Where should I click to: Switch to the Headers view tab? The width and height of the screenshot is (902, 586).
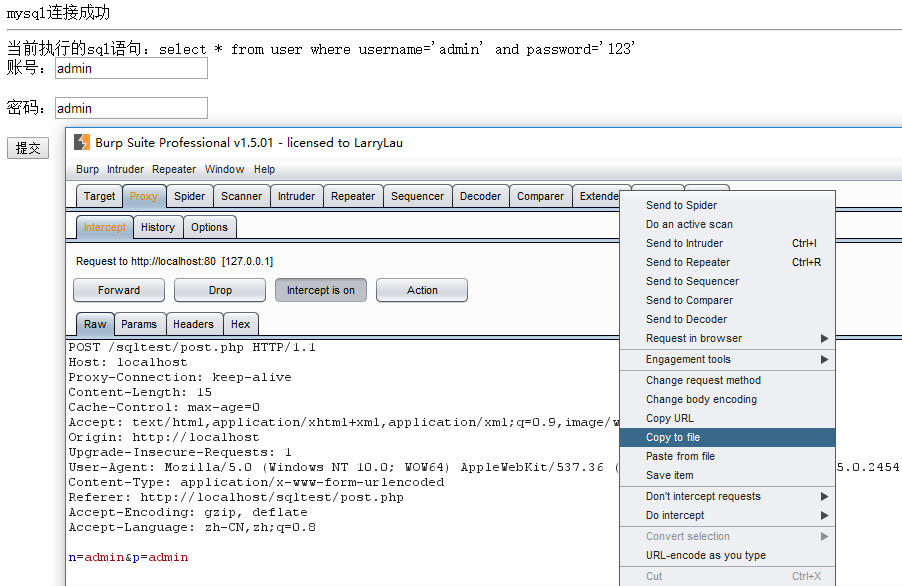point(193,324)
